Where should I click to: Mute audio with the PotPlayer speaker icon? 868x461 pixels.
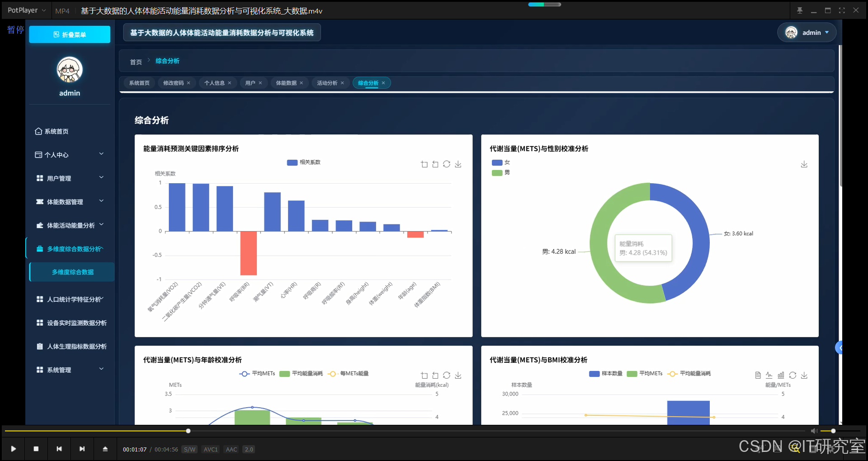coord(814,431)
